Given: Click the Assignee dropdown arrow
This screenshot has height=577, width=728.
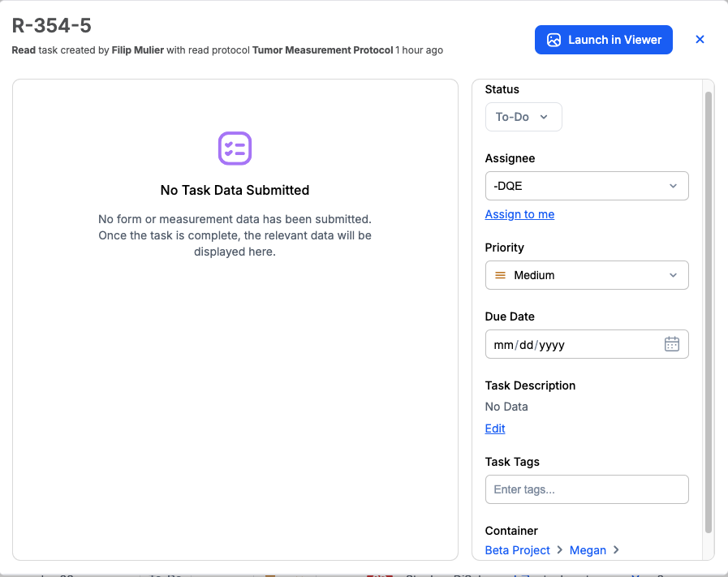Looking at the screenshot, I should (673, 186).
